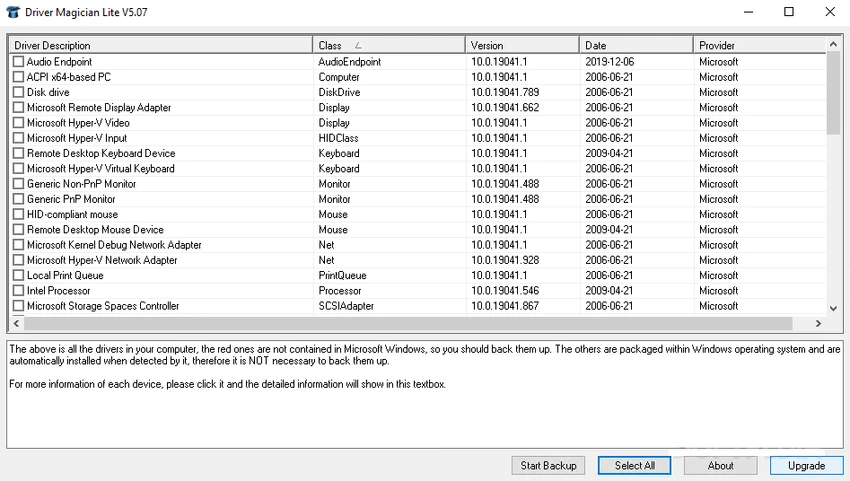850x481 pixels.
Task: Click the horizontal scrollbar left arrow
Action: (16, 323)
